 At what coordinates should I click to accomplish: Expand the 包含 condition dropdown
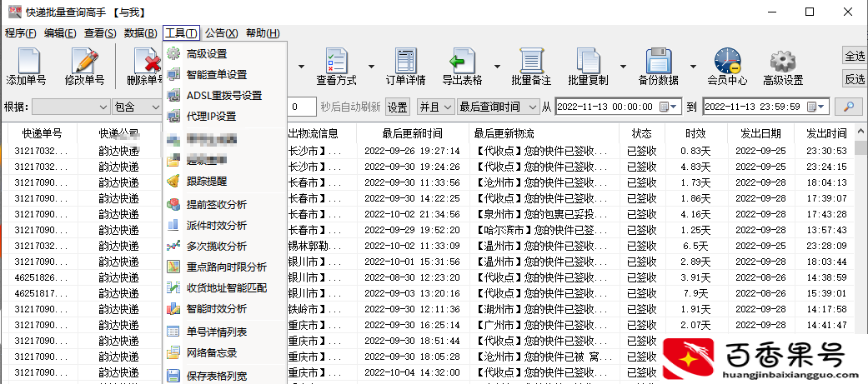coord(155,107)
